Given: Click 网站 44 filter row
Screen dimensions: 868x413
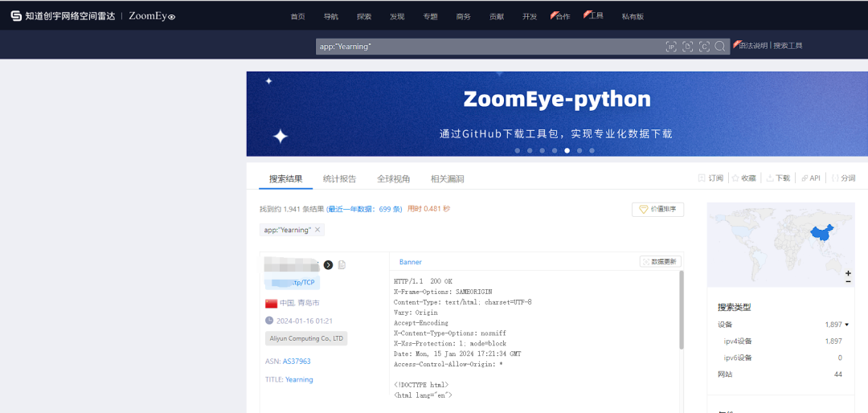Looking at the screenshot, I should pyautogui.click(x=780, y=374).
